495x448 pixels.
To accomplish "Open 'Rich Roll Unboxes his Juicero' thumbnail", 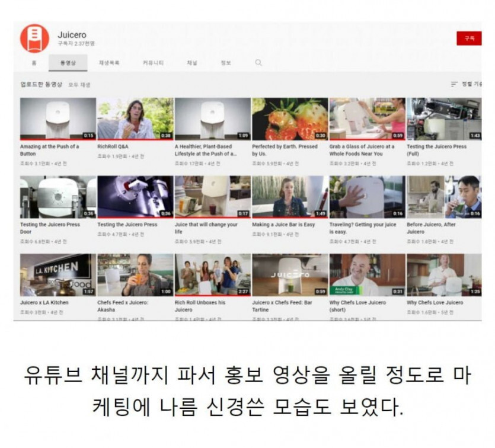I will 213,275.
